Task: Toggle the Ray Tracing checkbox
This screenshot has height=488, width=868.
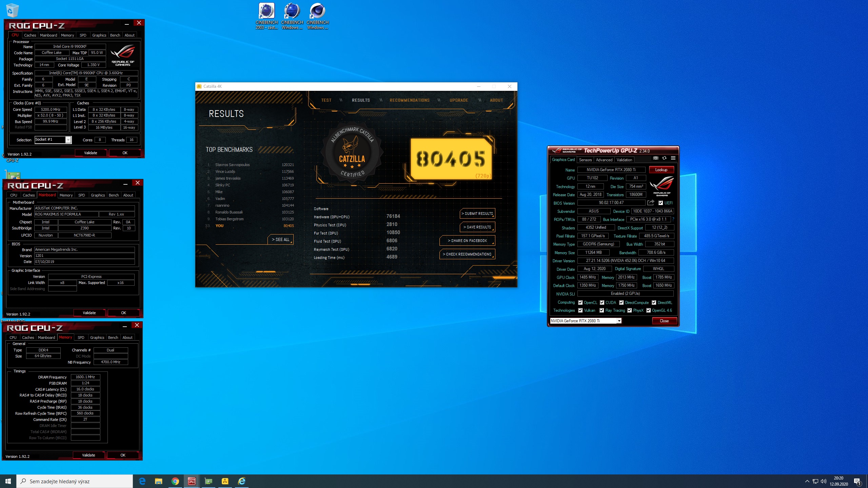Action: (601, 310)
